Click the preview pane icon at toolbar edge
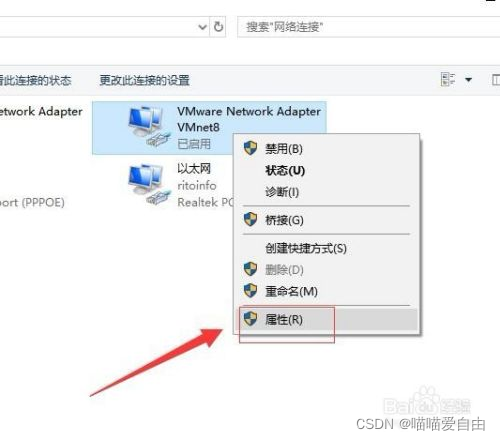The width and height of the screenshot is (500, 440). tap(496, 80)
